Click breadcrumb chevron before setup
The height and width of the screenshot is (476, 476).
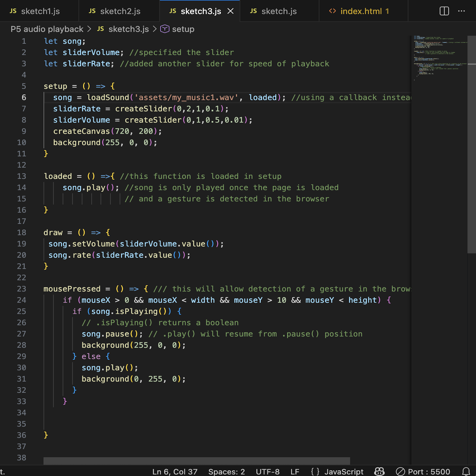tap(155, 29)
